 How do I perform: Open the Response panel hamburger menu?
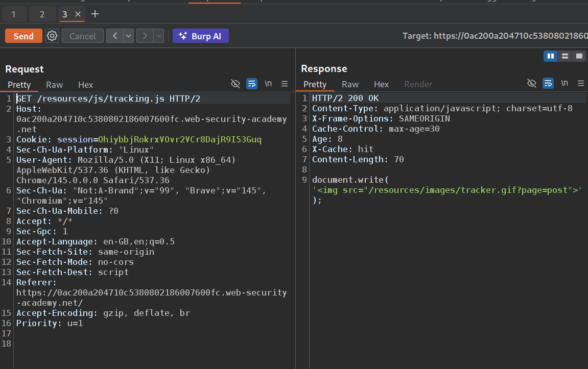click(581, 83)
